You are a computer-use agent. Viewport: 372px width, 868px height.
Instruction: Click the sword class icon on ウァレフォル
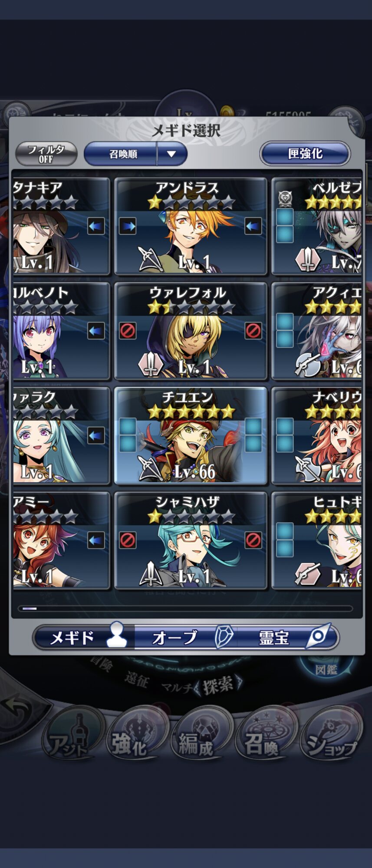click(150, 364)
